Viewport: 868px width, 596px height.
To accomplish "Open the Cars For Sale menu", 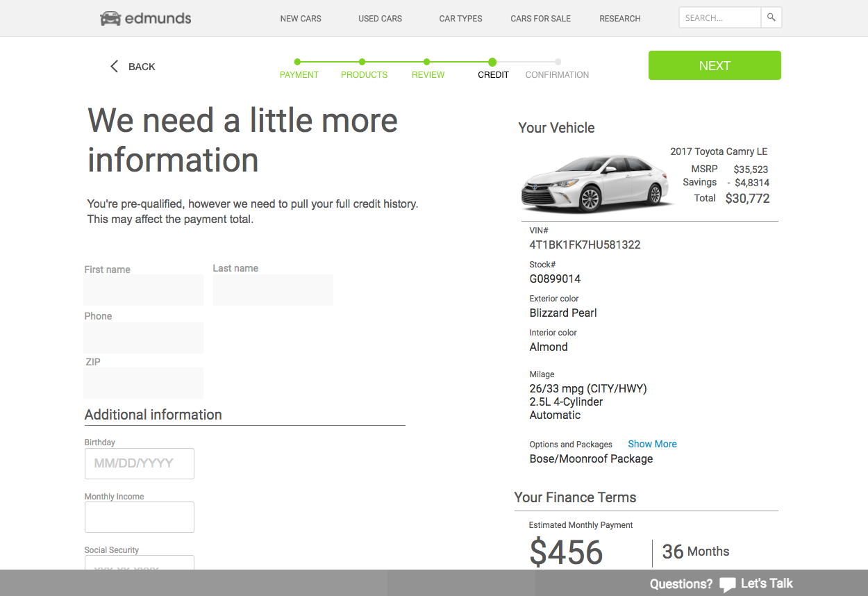I will pyautogui.click(x=540, y=19).
